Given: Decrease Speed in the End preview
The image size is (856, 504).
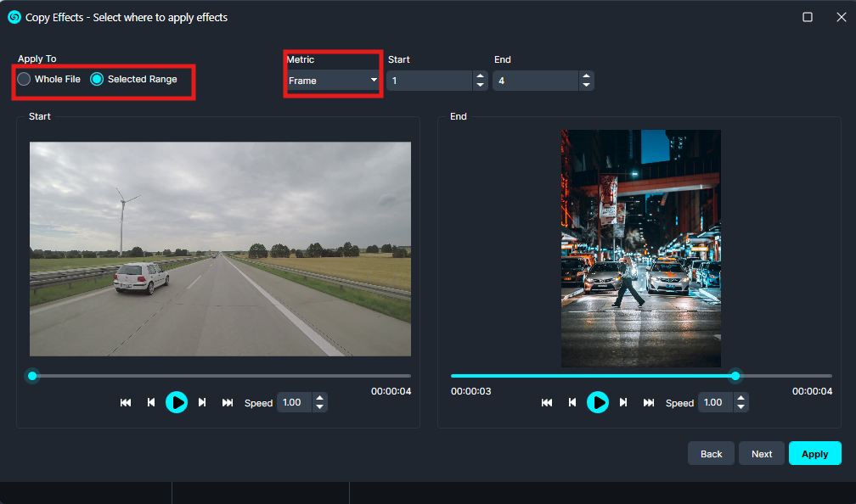Looking at the screenshot, I should pyautogui.click(x=741, y=407).
